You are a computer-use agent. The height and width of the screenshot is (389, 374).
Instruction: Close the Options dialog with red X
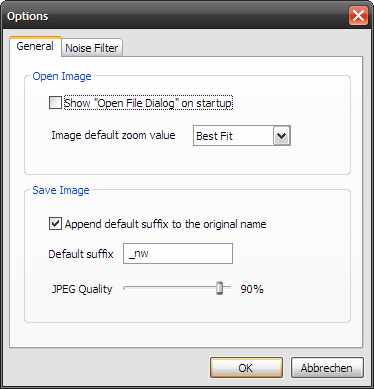click(358, 16)
